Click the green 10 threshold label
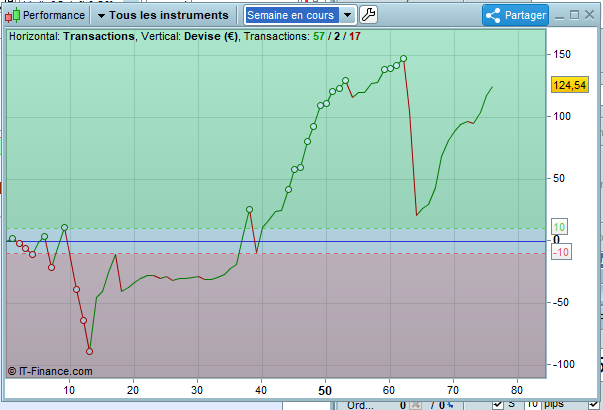The height and width of the screenshot is (410, 603). point(559,227)
